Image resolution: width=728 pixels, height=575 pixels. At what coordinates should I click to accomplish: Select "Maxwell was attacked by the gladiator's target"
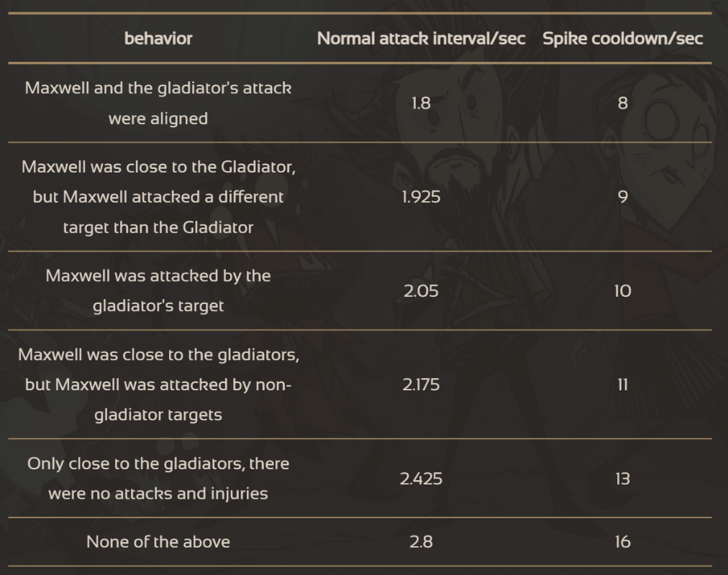[158, 290]
